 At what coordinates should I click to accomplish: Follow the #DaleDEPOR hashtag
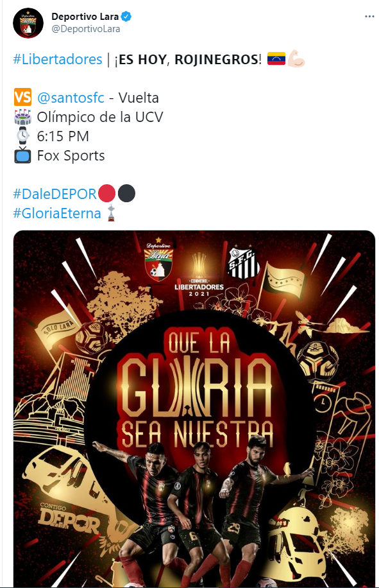(x=55, y=194)
